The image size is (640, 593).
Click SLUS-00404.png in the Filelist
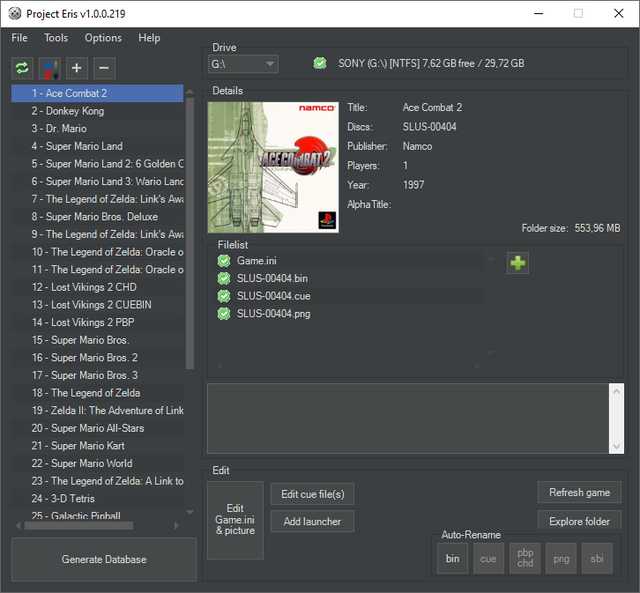coord(273,313)
